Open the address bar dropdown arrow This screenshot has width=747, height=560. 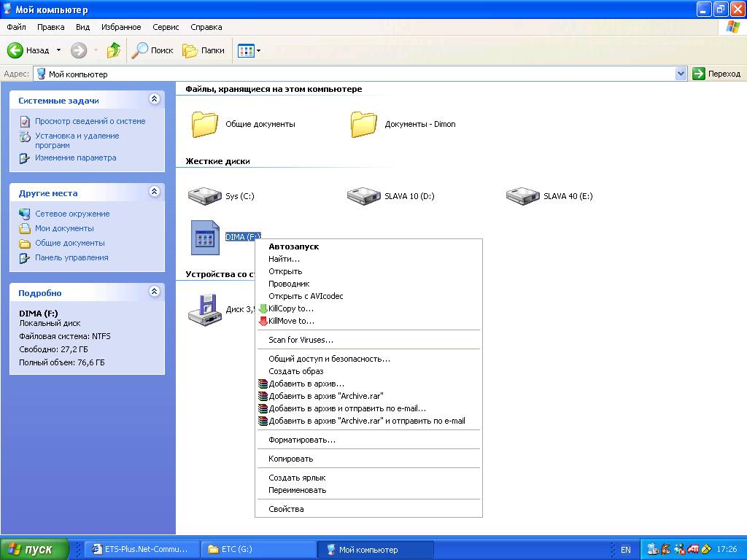pyautogui.click(x=681, y=74)
